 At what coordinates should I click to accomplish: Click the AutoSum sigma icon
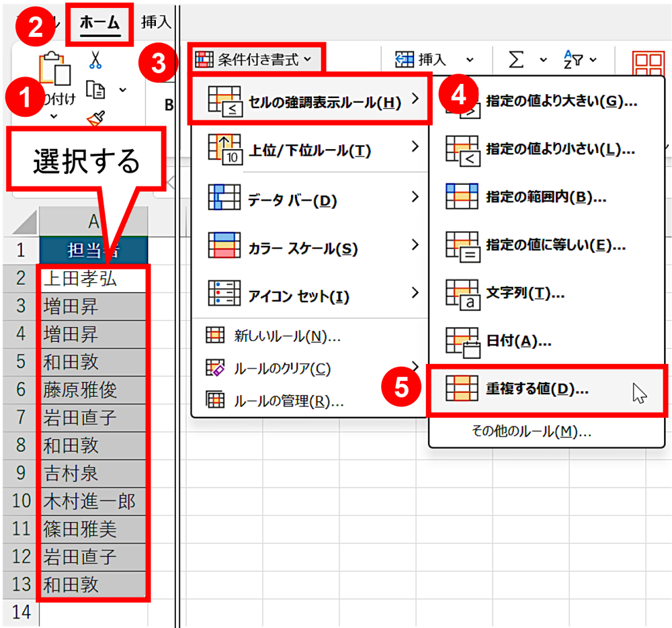coord(516,60)
